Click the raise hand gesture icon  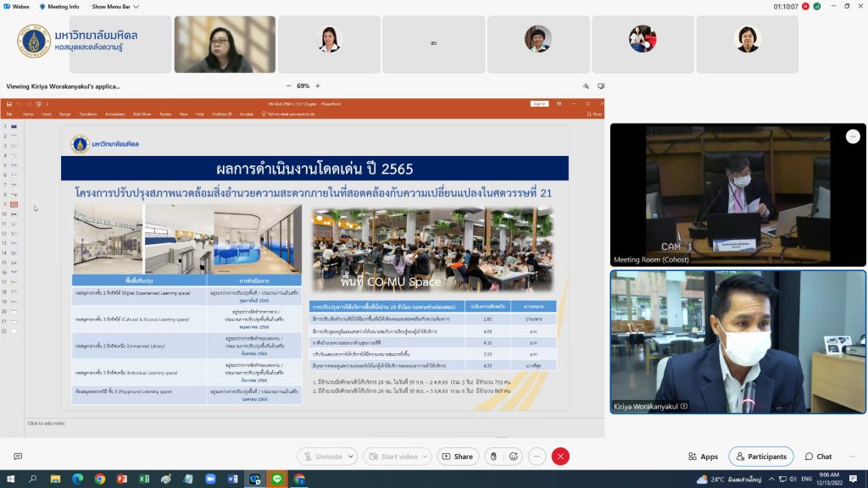click(x=492, y=456)
